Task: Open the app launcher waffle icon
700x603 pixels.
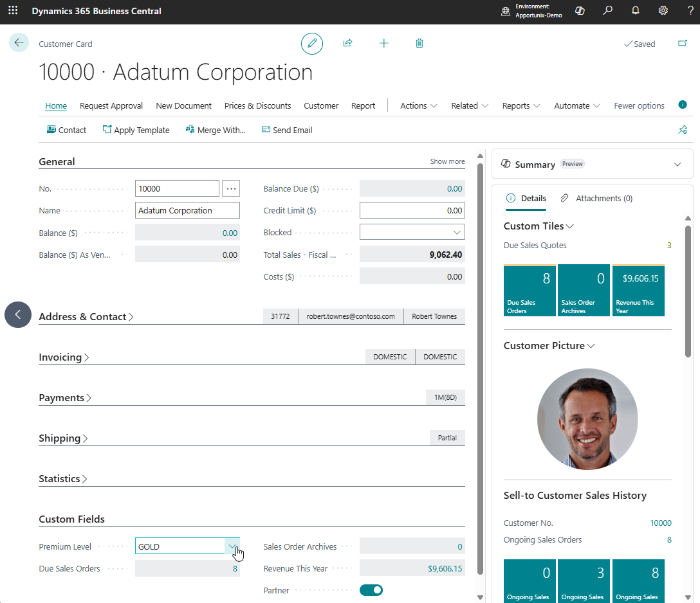Action: click(13, 11)
